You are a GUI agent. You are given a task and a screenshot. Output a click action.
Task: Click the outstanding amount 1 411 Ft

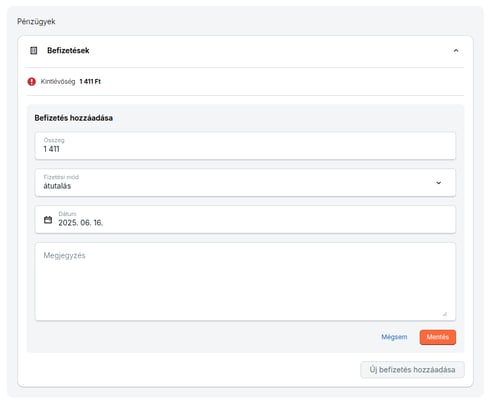[x=90, y=82]
